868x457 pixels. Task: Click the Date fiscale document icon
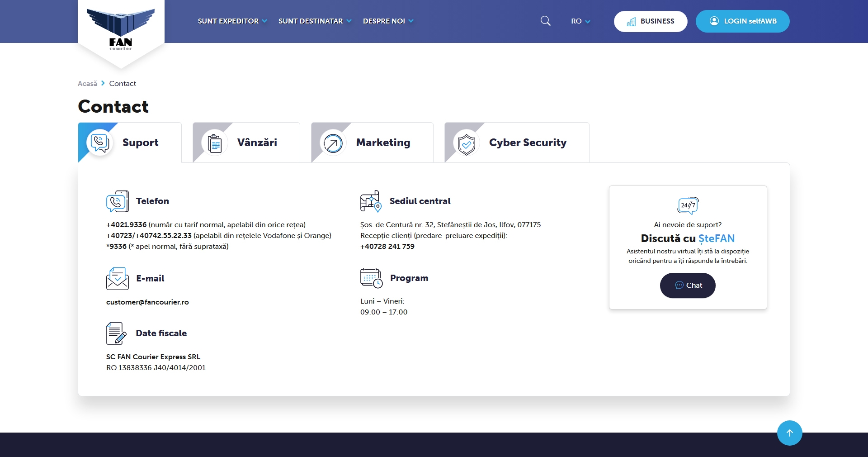pos(116,333)
